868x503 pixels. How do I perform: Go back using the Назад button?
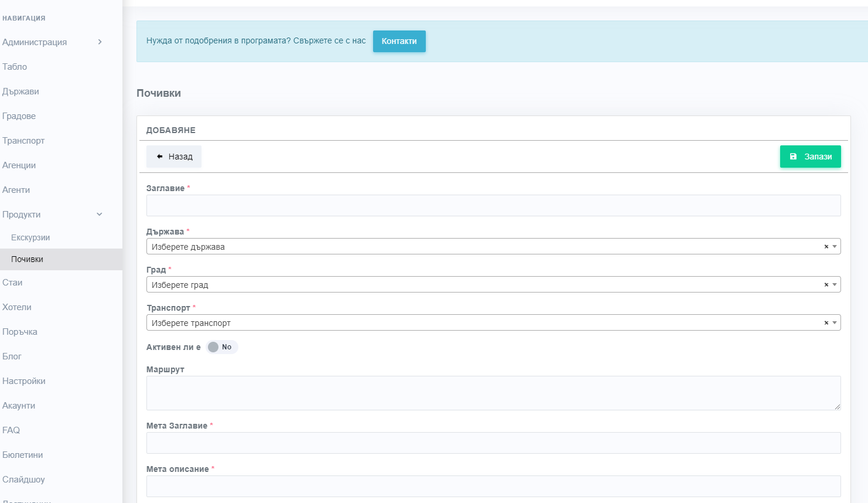[174, 157]
